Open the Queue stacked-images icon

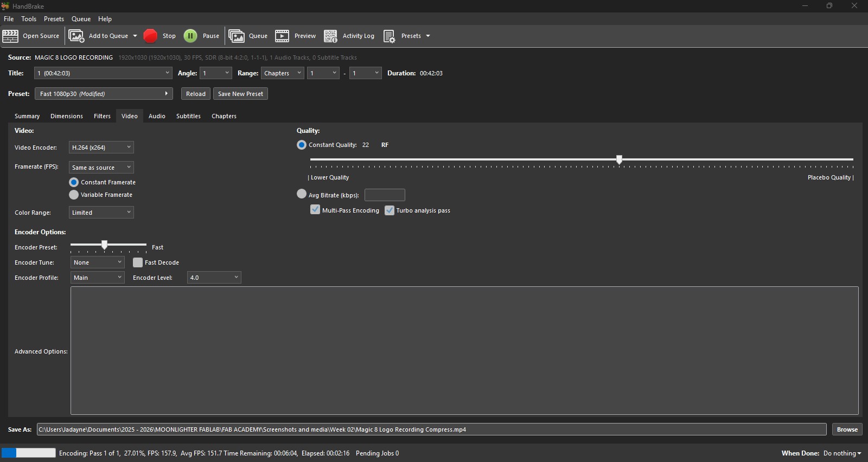[x=237, y=36]
